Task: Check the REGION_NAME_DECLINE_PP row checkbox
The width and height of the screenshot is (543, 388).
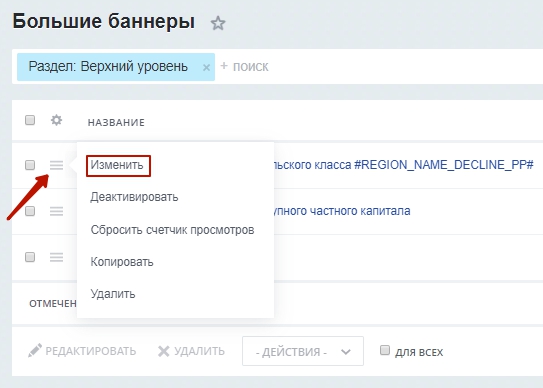Action: [30, 165]
